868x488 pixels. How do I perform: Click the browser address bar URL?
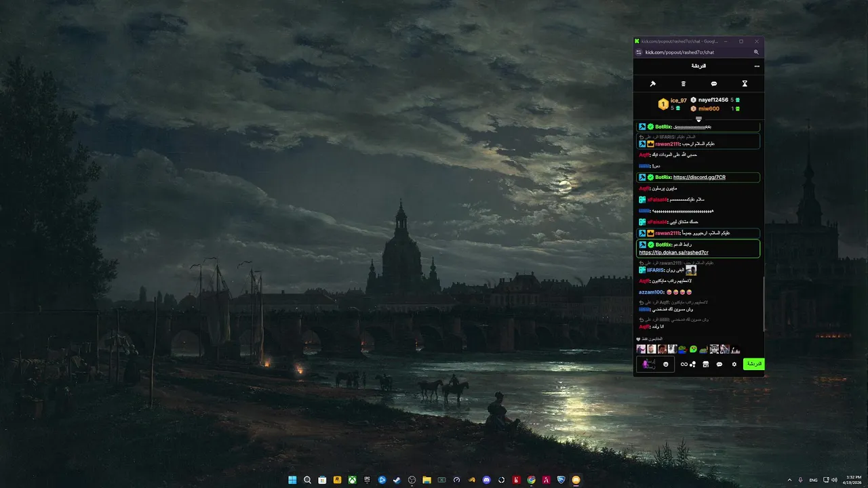point(679,52)
